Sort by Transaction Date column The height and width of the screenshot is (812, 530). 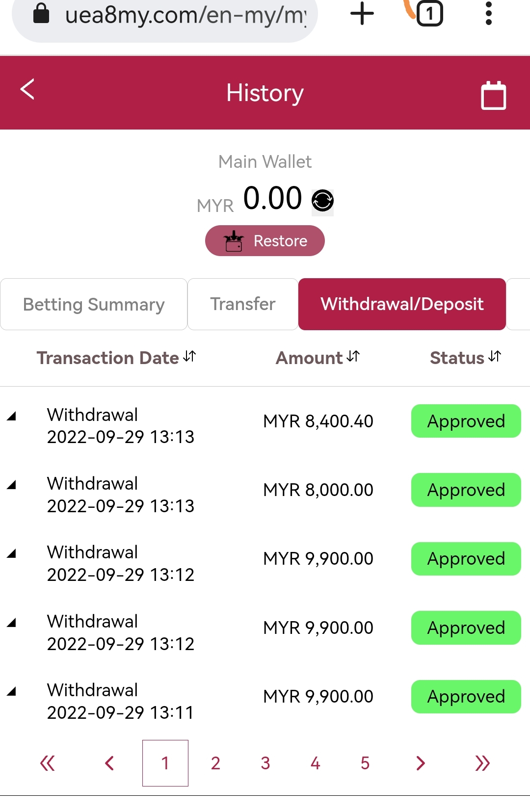pos(116,358)
